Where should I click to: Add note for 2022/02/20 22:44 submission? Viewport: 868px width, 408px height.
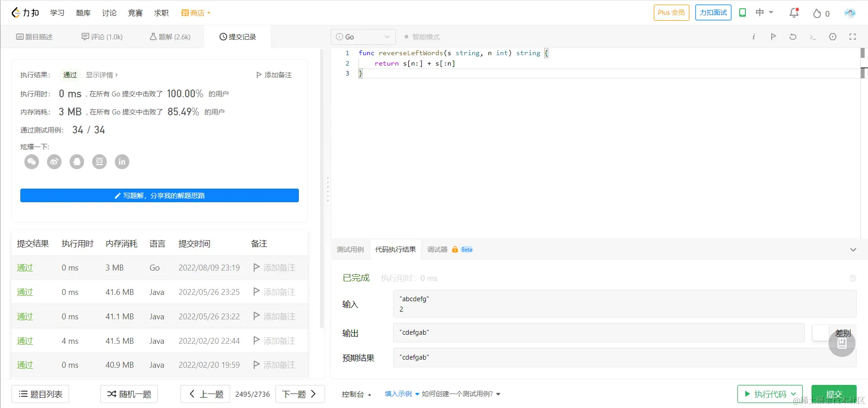coord(274,341)
